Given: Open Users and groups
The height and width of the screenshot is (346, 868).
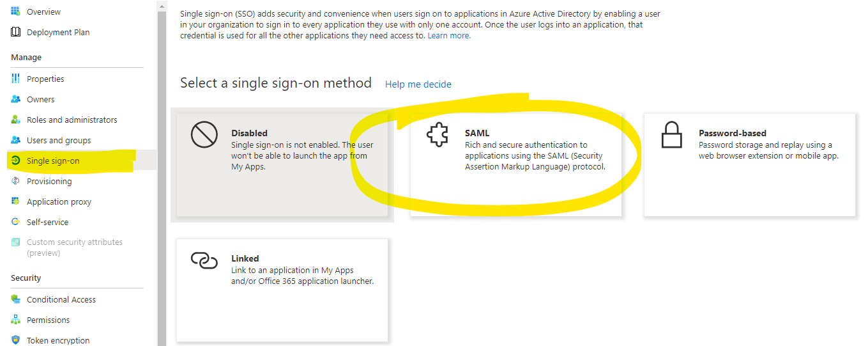Looking at the screenshot, I should click(59, 140).
